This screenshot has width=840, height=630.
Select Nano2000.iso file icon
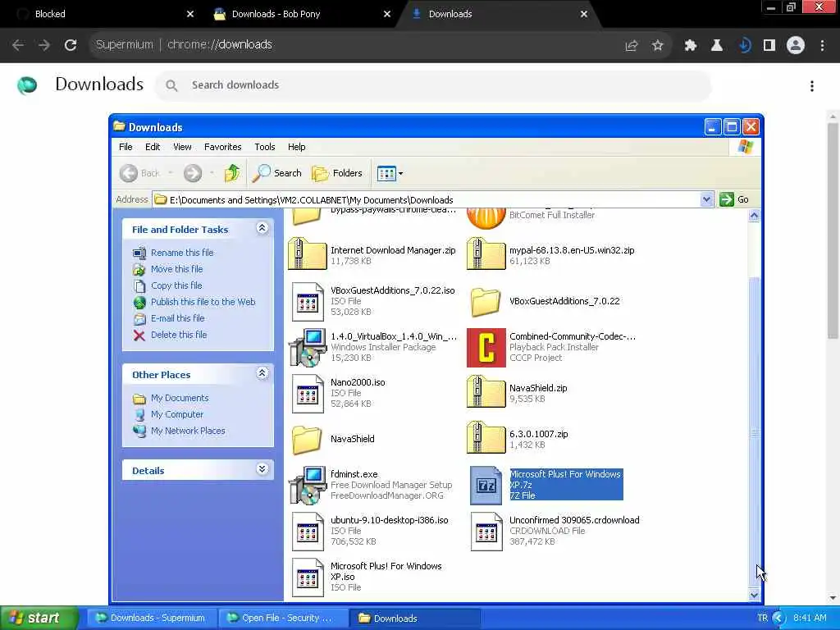308,394
